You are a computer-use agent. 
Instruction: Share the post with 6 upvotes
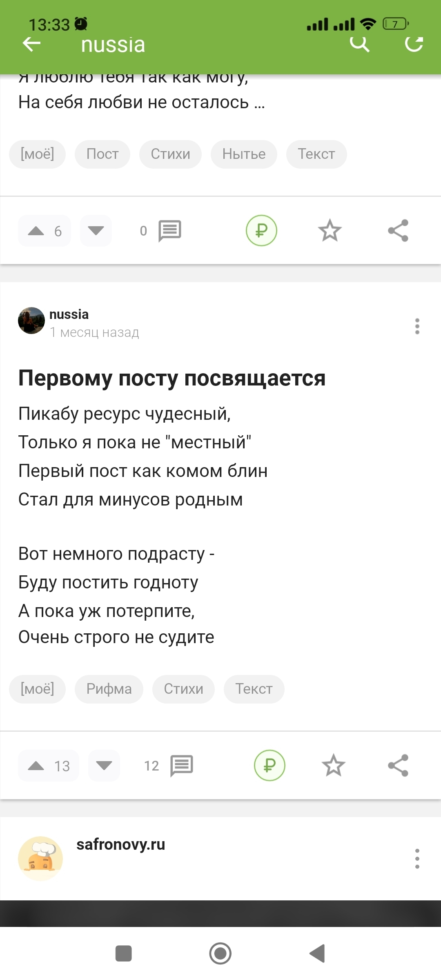pyautogui.click(x=398, y=231)
